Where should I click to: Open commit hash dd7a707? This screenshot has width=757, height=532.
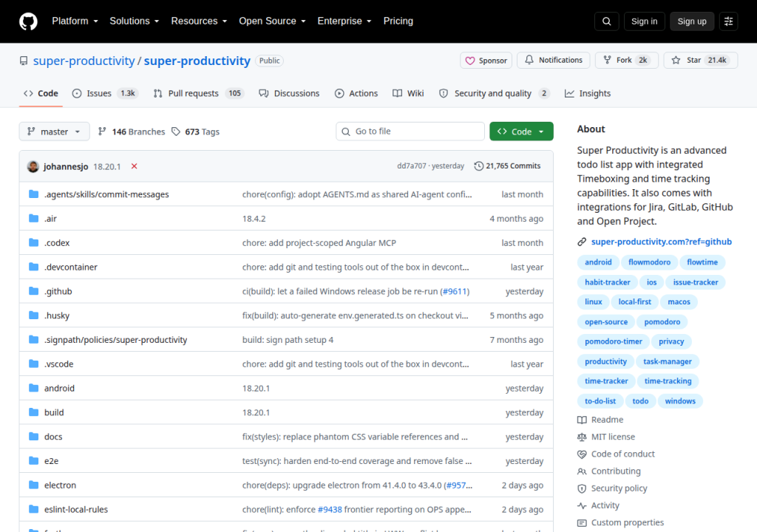(x=411, y=166)
